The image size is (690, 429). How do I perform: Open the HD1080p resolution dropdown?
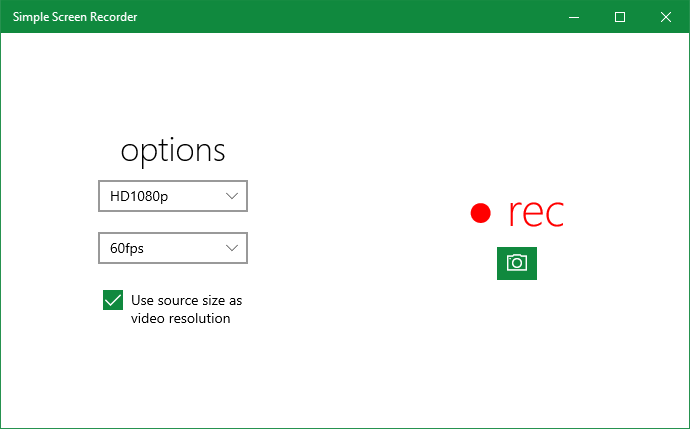click(x=173, y=196)
